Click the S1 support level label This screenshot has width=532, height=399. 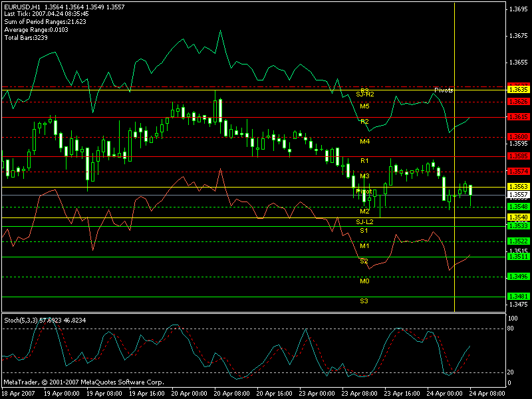coord(364,230)
